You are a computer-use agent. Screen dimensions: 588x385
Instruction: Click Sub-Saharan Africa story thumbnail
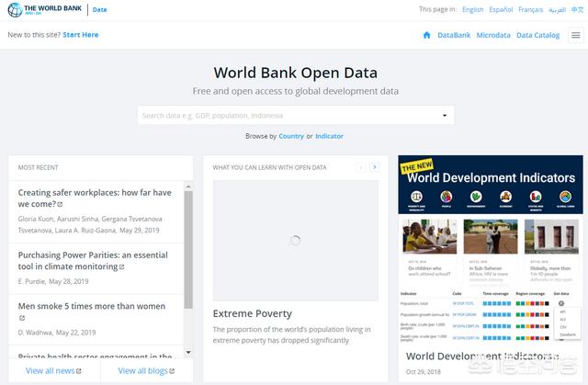click(x=491, y=236)
